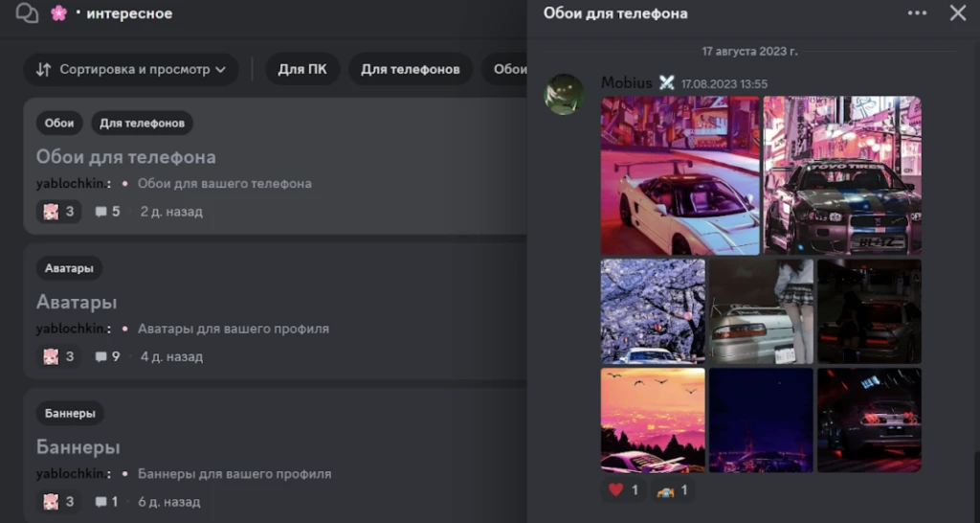The height and width of the screenshot is (523, 980).
Task: Click the text Аватары для вашего профиля
Action: click(234, 330)
